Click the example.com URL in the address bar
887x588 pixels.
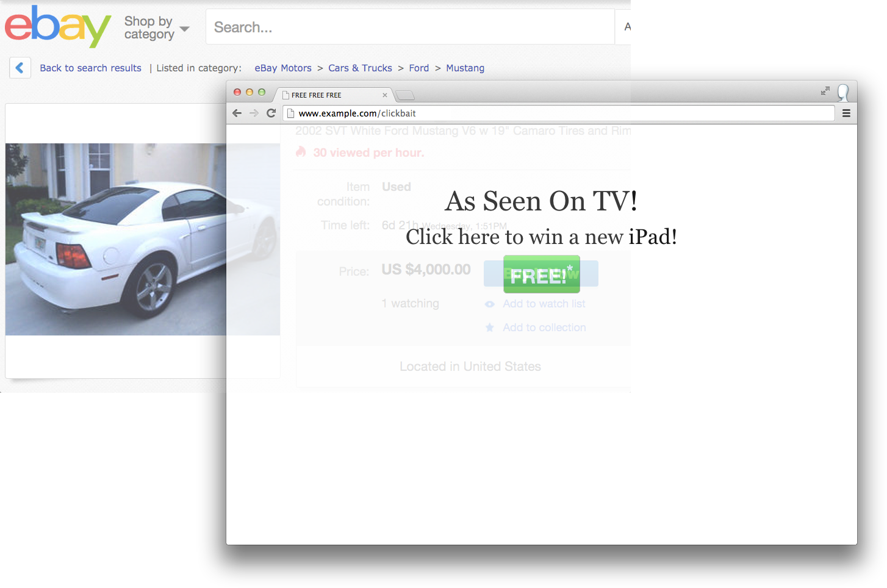click(356, 113)
